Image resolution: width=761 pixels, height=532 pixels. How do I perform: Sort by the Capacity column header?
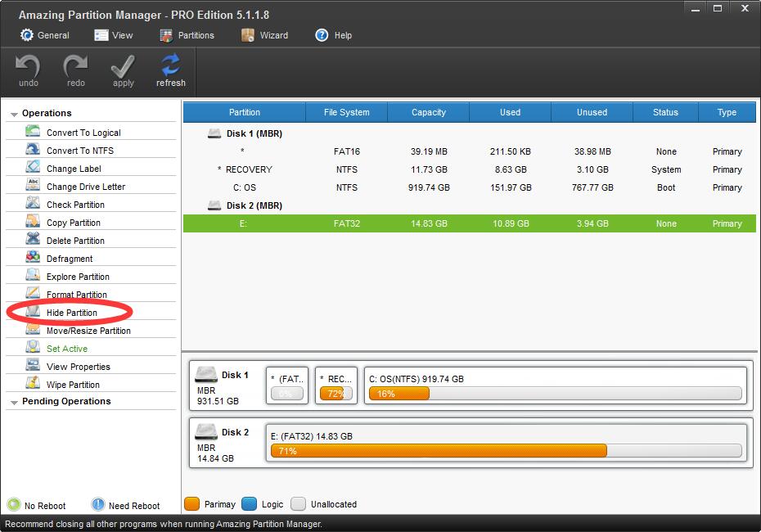(x=429, y=112)
